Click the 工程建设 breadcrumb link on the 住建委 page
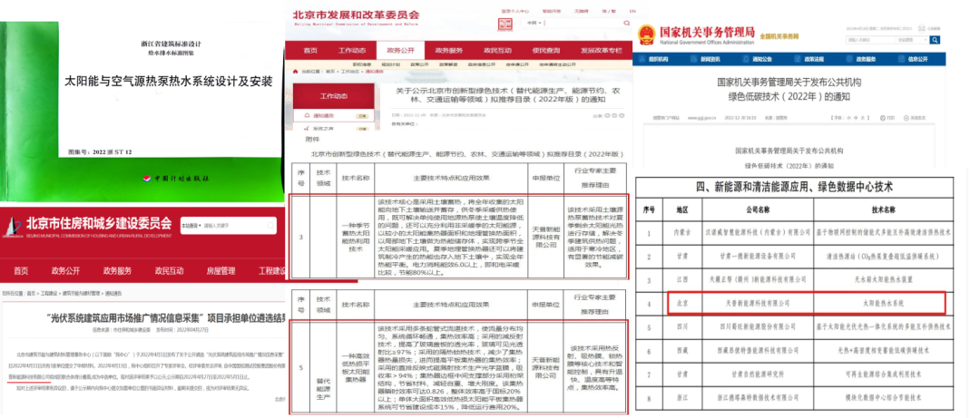The image size is (980, 418). [x=48, y=293]
